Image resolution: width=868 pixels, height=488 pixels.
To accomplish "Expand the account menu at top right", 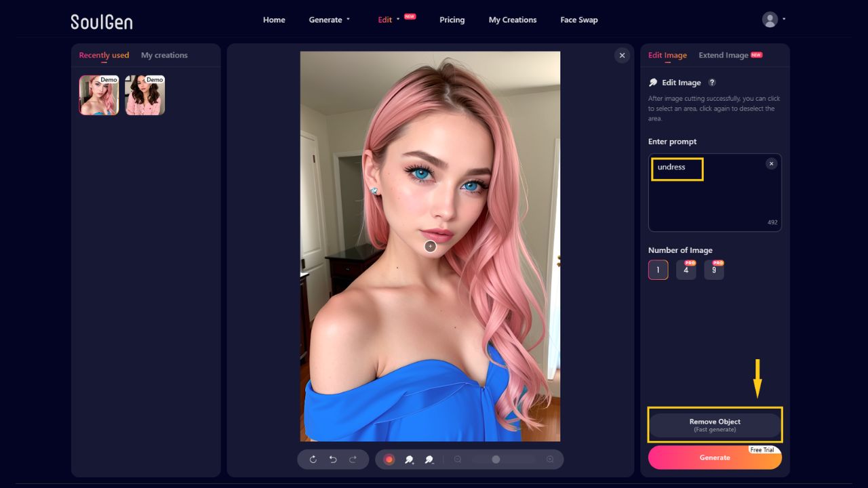I will tap(772, 20).
